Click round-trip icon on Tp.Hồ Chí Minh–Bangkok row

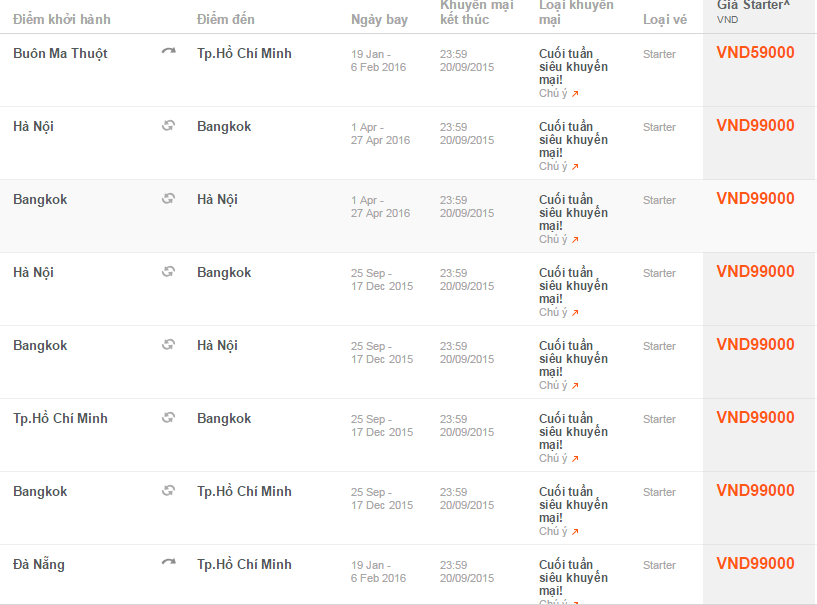coord(168,418)
